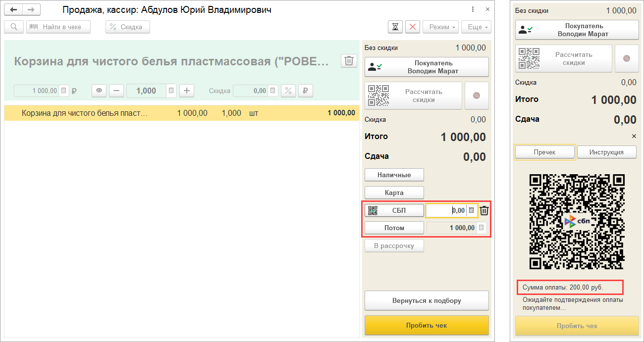Click the СБП QR code image
Image resolution: width=644 pixels, height=342 pixels.
point(577,221)
